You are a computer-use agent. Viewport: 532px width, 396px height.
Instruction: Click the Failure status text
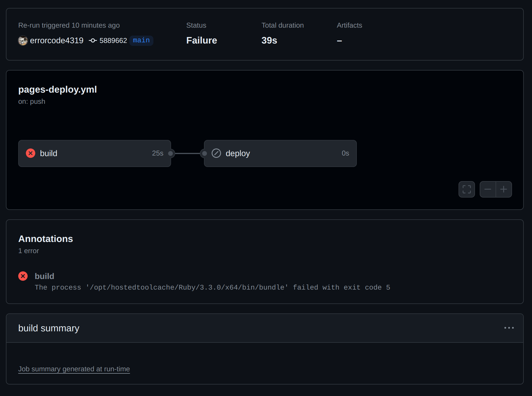(202, 40)
